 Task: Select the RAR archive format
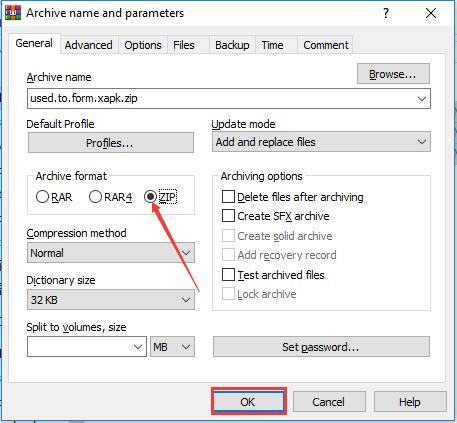tap(42, 197)
